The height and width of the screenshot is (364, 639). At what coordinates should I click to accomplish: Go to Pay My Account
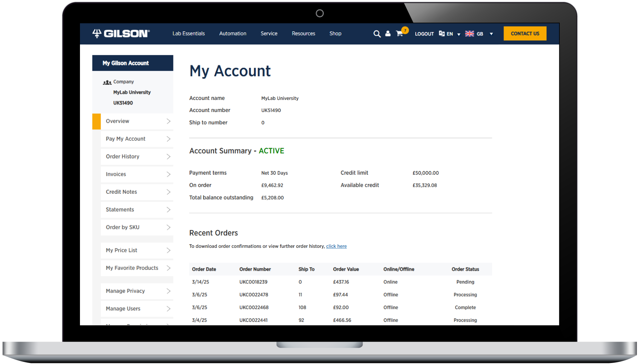click(137, 139)
